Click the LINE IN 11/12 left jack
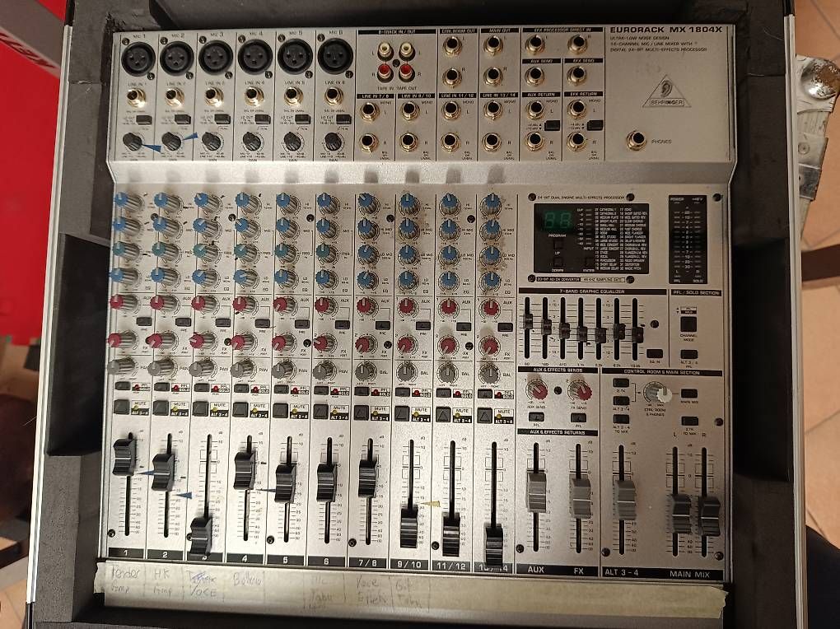 [451, 109]
